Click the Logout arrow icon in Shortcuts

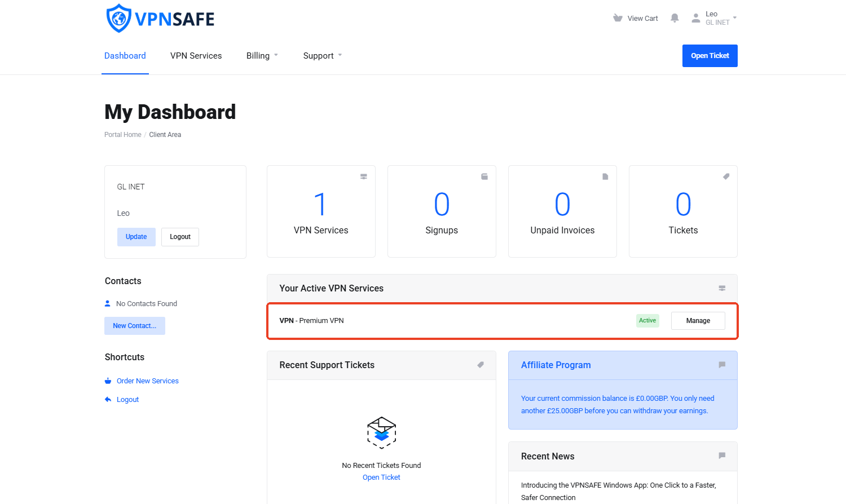click(x=108, y=400)
